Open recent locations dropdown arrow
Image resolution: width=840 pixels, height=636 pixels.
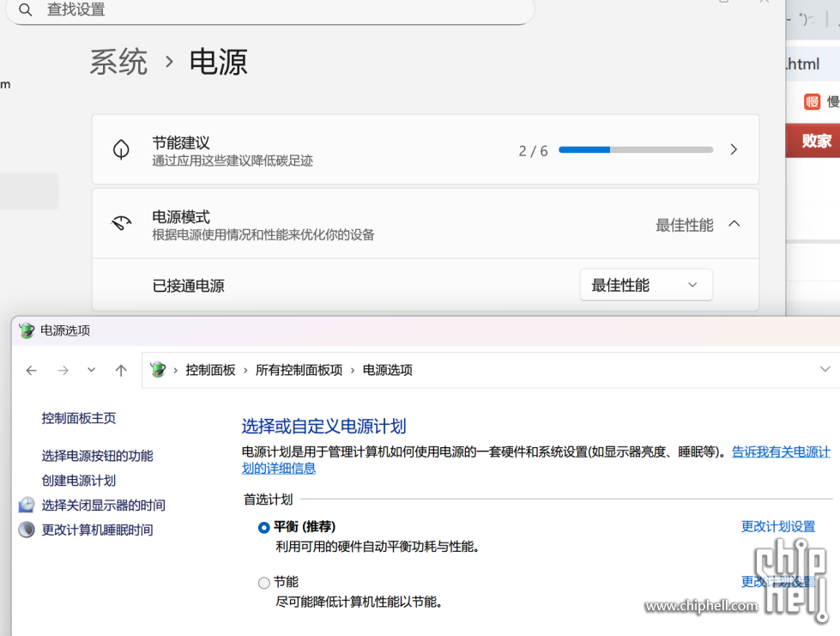(x=91, y=371)
